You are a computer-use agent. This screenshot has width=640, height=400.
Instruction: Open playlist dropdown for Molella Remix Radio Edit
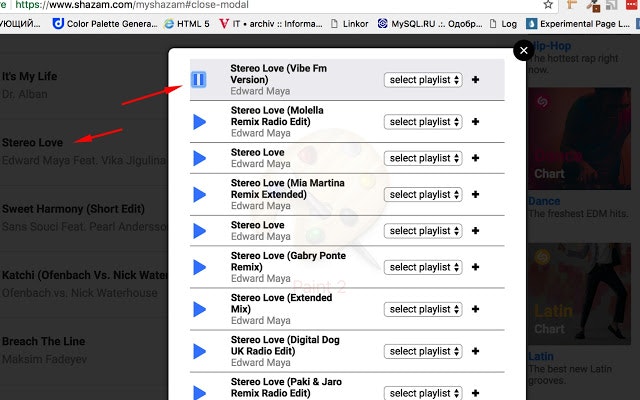point(423,122)
